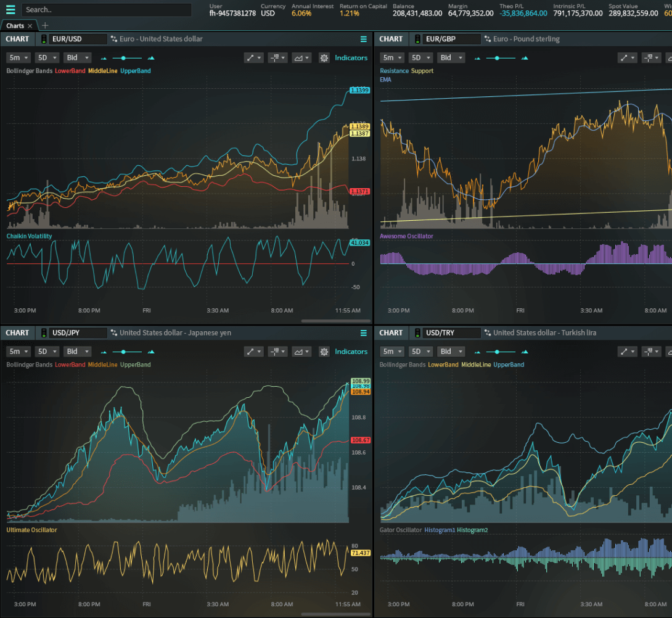Click zoom in icon on EUR/GBP chart

pyautogui.click(x=525, y=58)
